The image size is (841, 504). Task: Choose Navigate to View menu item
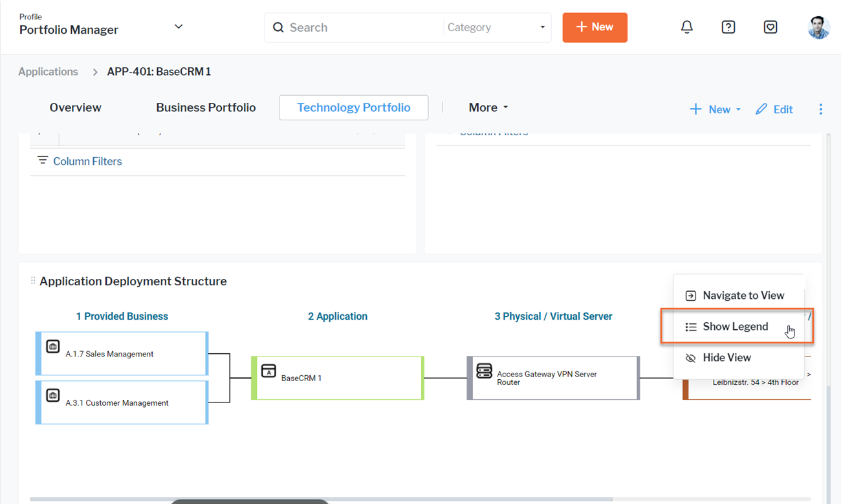click(743, 296)
